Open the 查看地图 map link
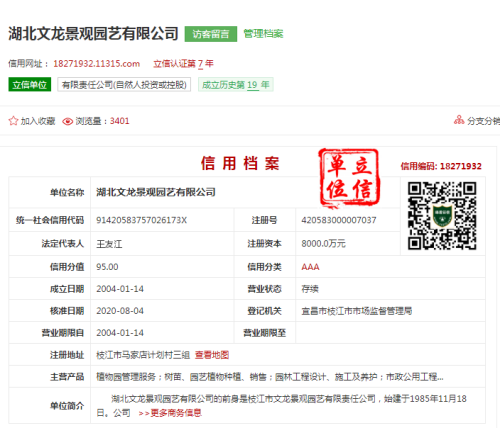The height and width of the screenshot is (428, 500). tap(212, 355)
